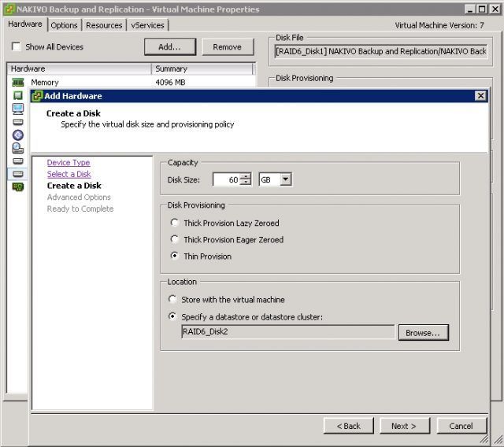Go back with the < Back button

[x=349, y=426]
